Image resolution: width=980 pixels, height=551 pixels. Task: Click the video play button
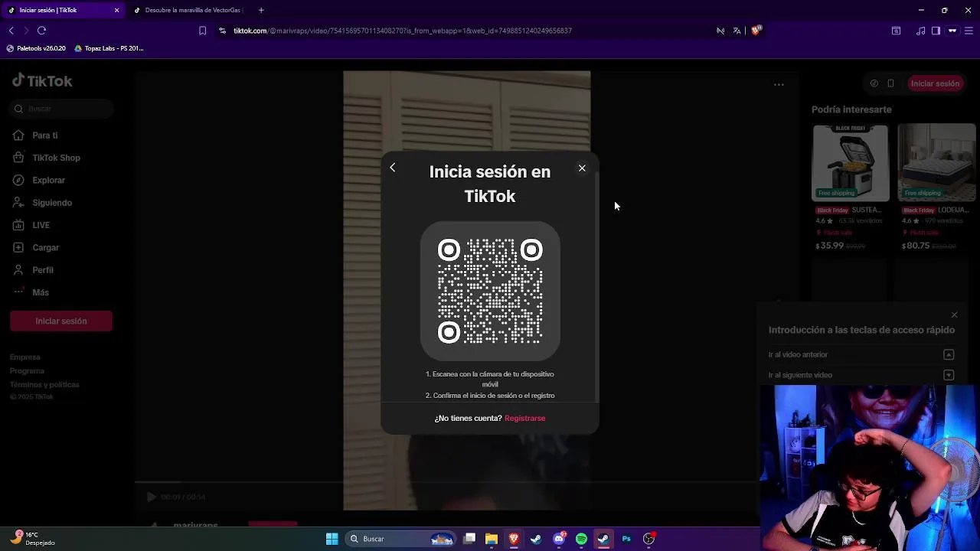point(151,497)
